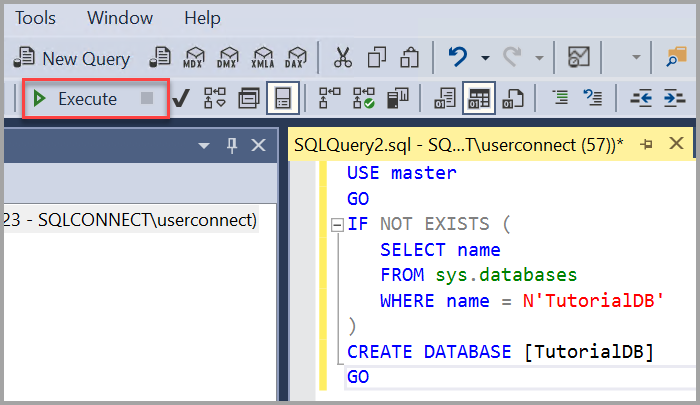Toggle the pin on the query tab
This screenshot has height=405, width=700.
coord(646,145)
